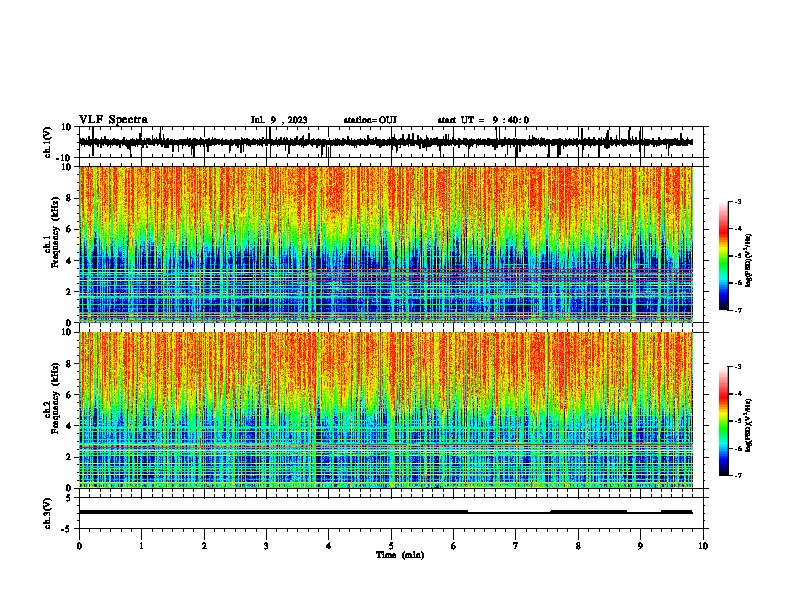This screenshot has height=612, width=792.
Task: Click the time axis tick label "1"
Action: 141,546
